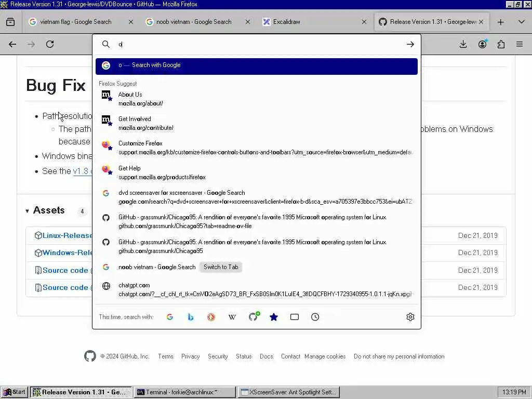Open the Downloads panel
The height and width of the screenshot is (399, 532).
coord(463,44)
